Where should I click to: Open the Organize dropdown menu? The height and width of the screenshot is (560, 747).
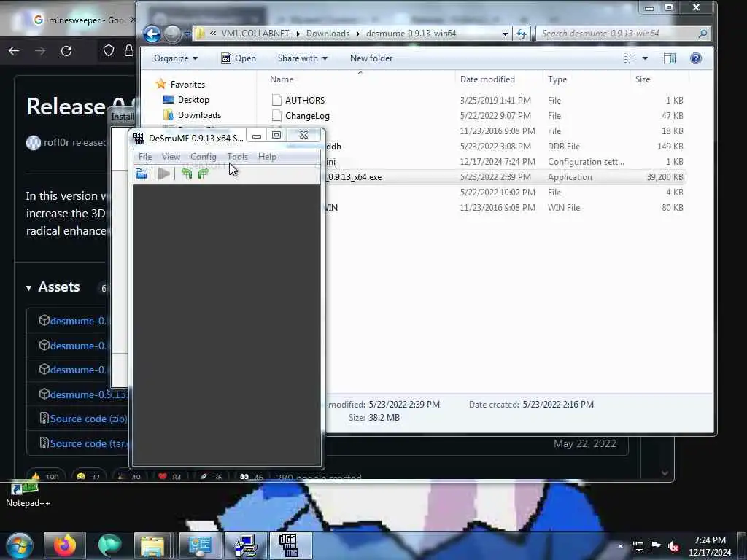pyautogui.click(x=175, y=58)
